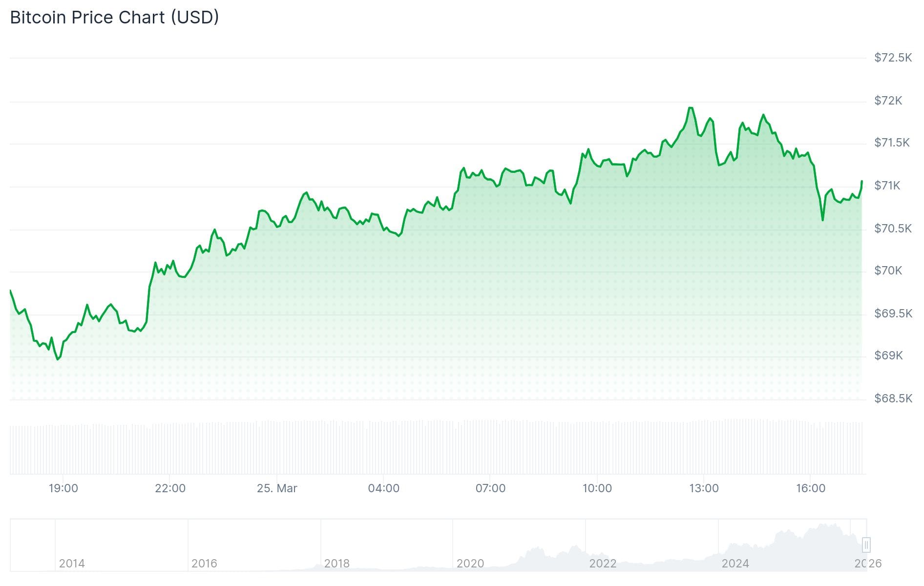The height and width of the screenshot is (586, 924).
Task: Click the navigator range handle
Action: pyautogui.click(x=866, y=544)
